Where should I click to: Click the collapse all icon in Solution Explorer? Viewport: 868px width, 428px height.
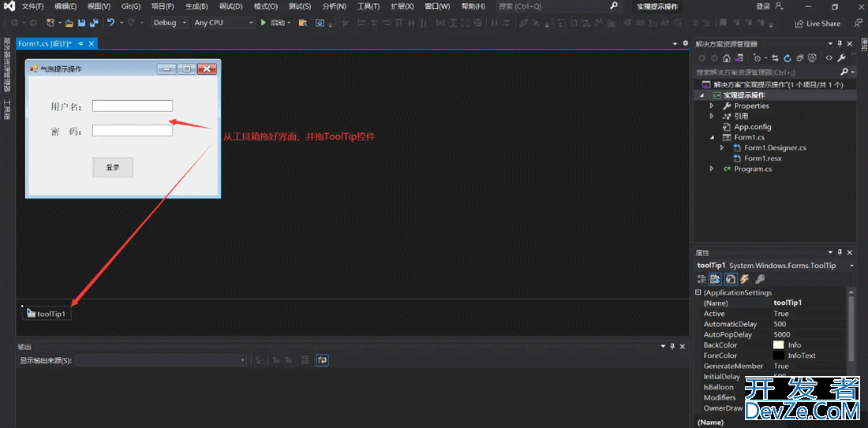800,58
